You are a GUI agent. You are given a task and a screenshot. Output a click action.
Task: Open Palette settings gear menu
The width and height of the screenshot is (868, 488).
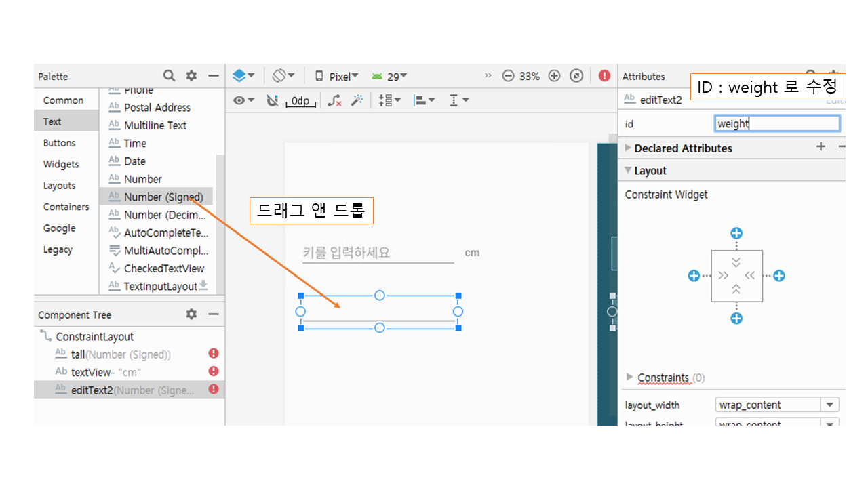pyautogui.click(x=191, y=76)
